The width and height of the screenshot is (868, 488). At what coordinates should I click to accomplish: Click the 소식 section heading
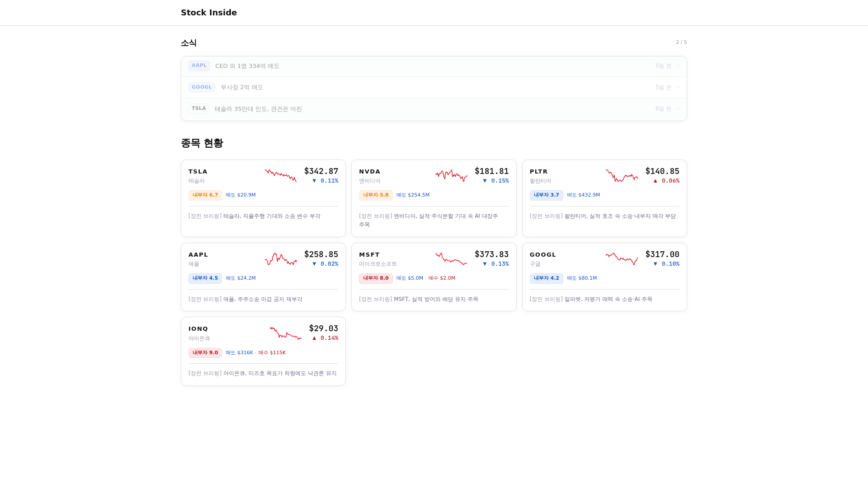click(189, 43)
